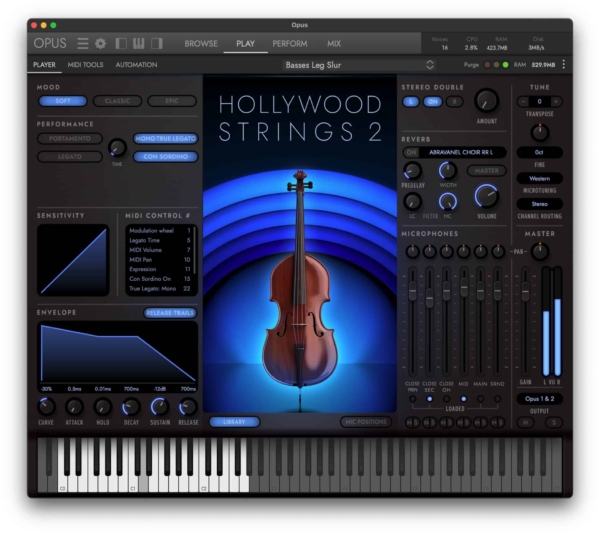Decrease transpose with minus button

tap(523, 101)
